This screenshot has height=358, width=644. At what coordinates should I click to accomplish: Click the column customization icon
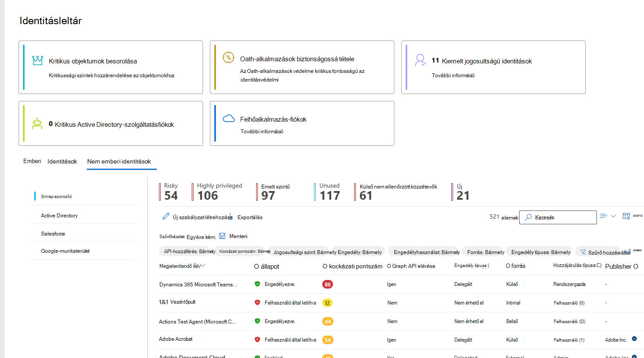click(626, 216)
